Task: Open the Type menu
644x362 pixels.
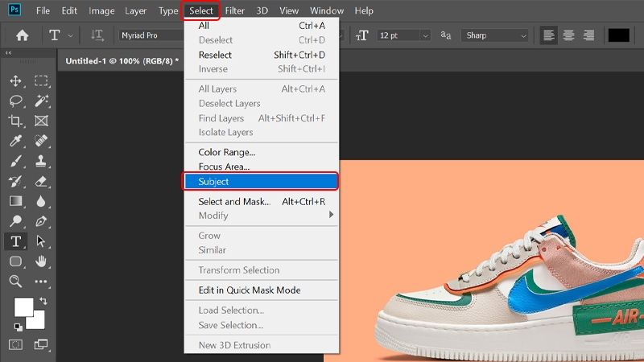Action: pos(168,10)
